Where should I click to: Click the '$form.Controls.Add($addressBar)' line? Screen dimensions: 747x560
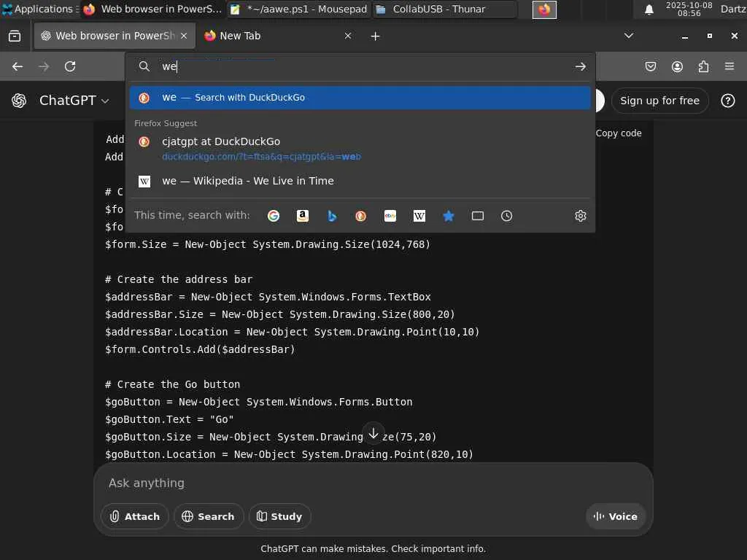200,349
